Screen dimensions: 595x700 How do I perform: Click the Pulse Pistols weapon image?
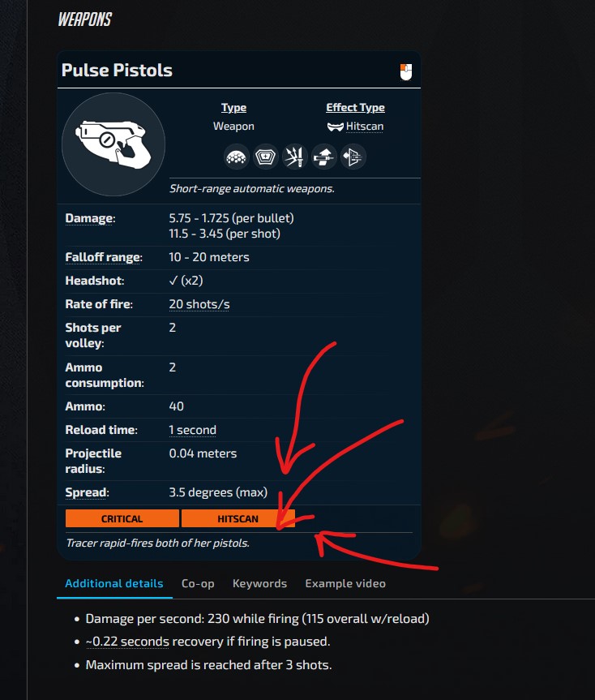coord(113,144)
